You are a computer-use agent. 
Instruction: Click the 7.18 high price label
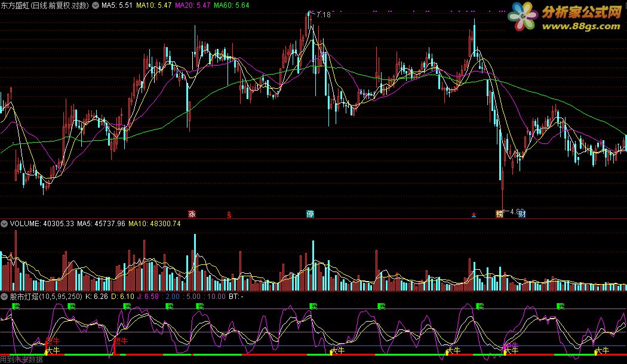point(323,15)
